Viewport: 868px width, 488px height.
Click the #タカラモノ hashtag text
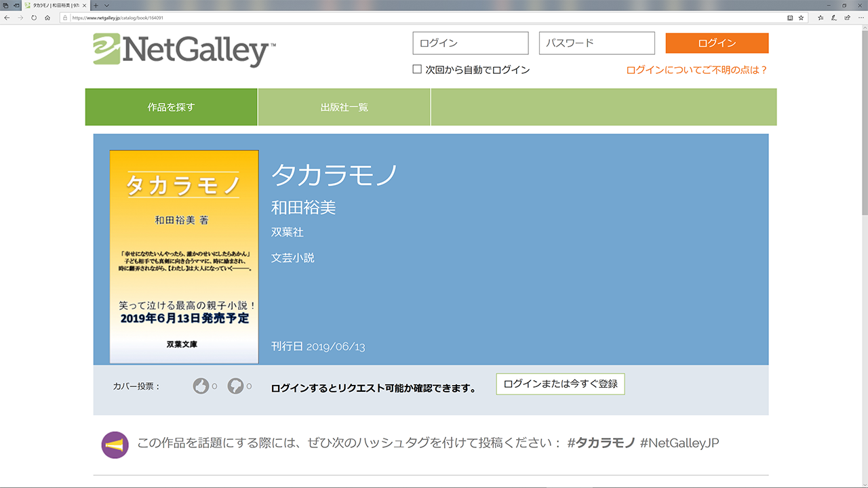[601, 443]
